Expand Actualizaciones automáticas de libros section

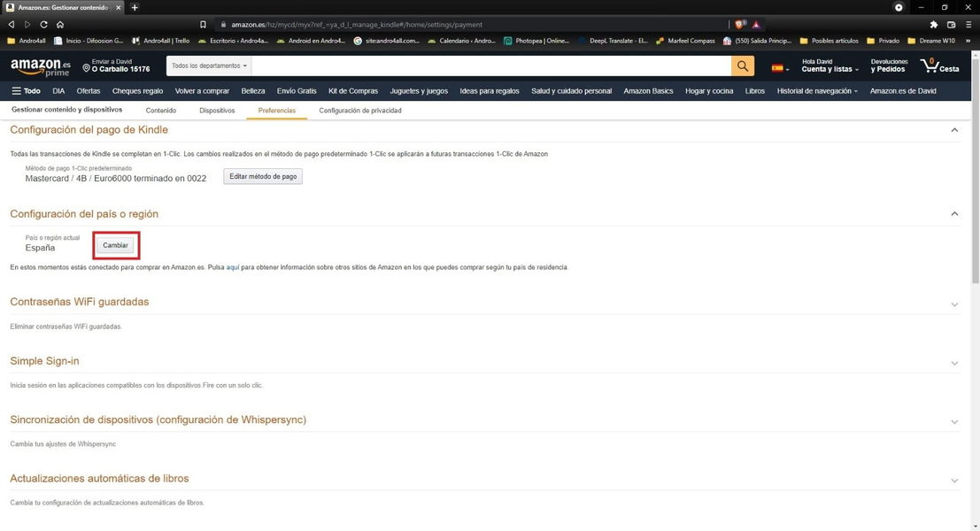pos(954,481)
